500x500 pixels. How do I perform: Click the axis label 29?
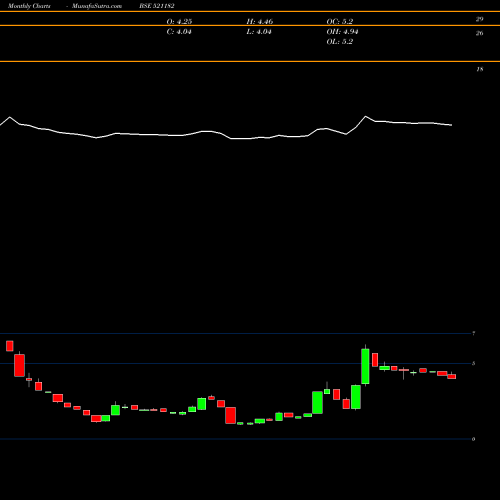tap(479, 19)
